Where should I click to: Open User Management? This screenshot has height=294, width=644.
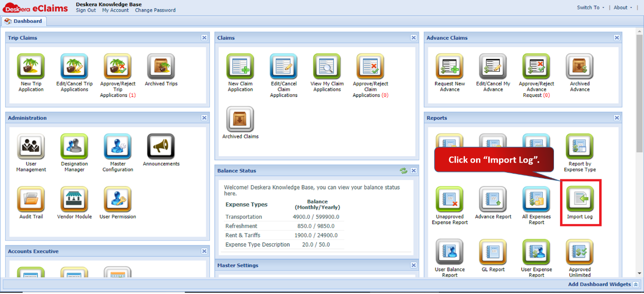tap(31, 147)
